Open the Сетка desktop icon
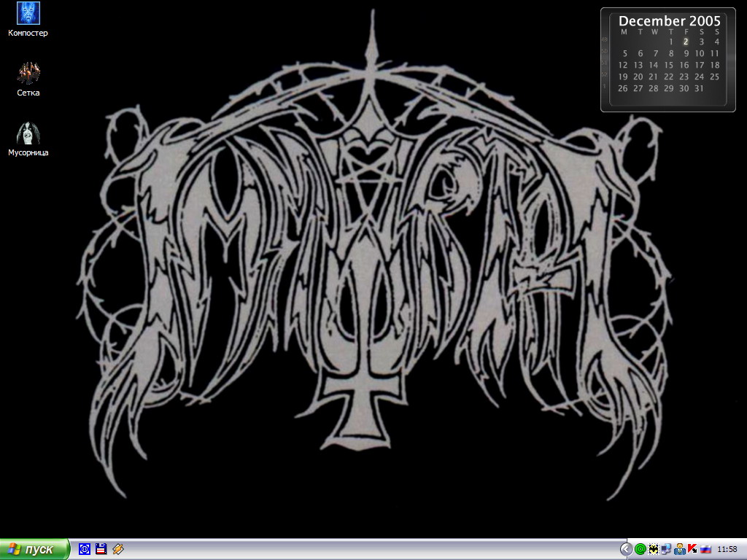The image size is (747, 560). click(28, 79)
